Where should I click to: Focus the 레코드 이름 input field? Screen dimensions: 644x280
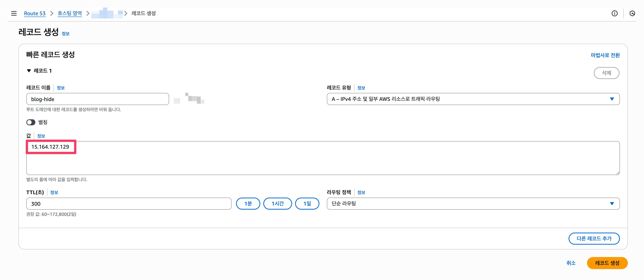pyautogui.click(x=97, y=99)
